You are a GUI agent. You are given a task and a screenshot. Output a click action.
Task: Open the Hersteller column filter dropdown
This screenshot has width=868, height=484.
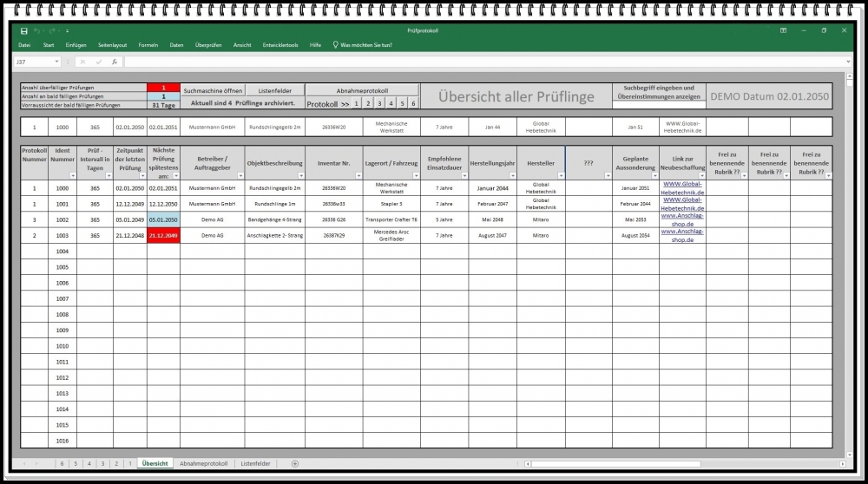(560, 175)
